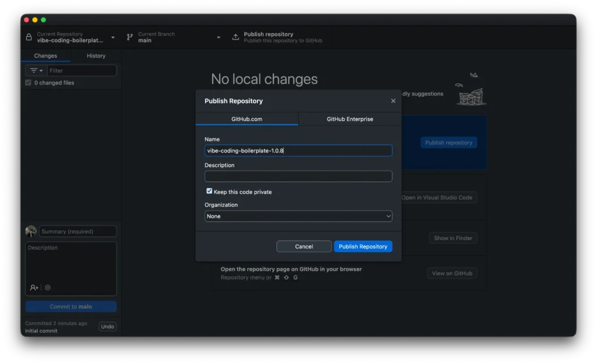Click the upload icon for Publish repository
The height and width of the screenshot is (364, 597).
(236, 37)
